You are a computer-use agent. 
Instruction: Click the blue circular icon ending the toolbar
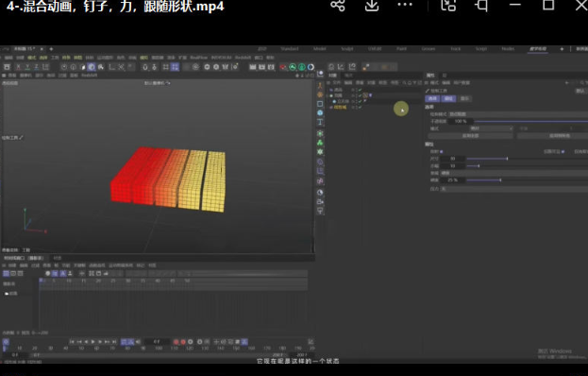click(x=311, y=67)
